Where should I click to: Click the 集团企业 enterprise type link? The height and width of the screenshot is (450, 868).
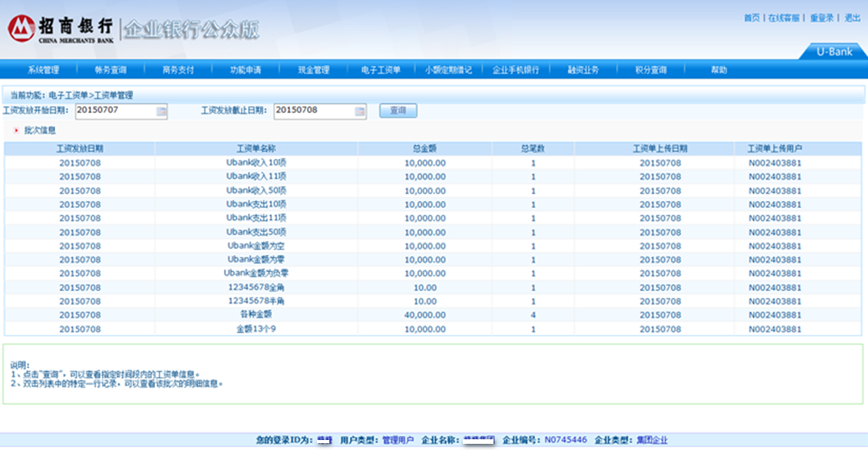tap(652, 440)
